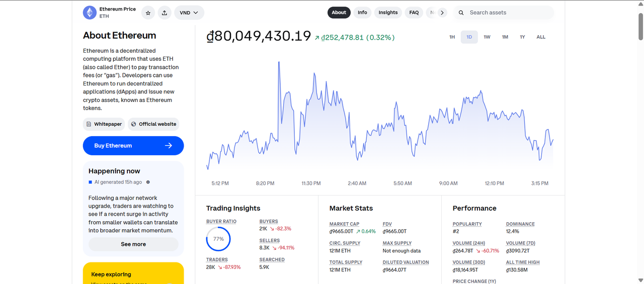This screenshot has height=284, width=644.
Task: Select the 1D chart range
Action: 469,37
